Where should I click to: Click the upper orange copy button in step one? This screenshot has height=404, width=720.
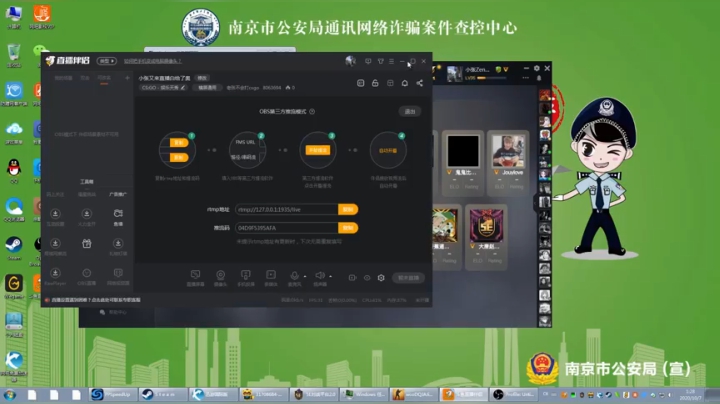(179, 142)
